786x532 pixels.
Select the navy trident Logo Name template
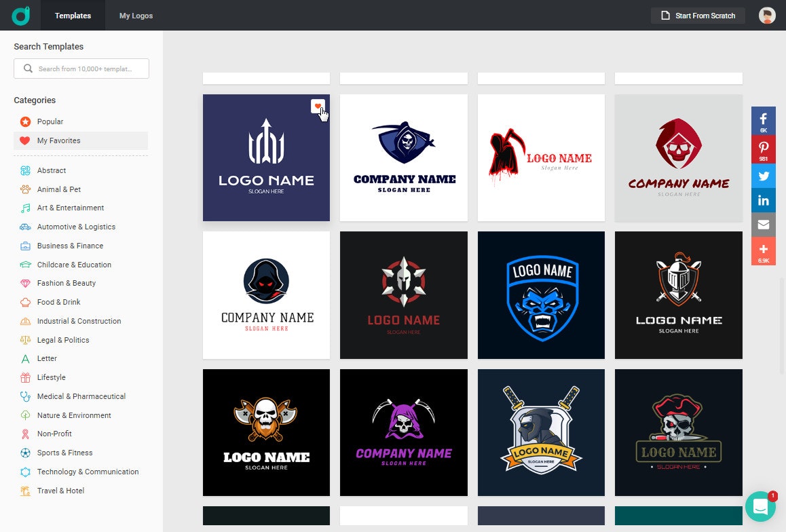(266, 158)
